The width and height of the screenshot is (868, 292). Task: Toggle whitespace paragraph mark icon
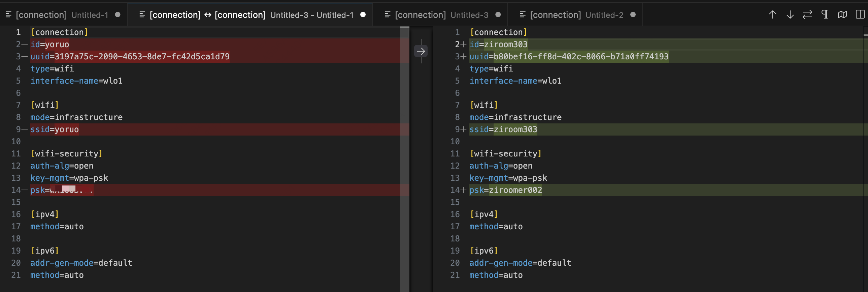[825, 14]
